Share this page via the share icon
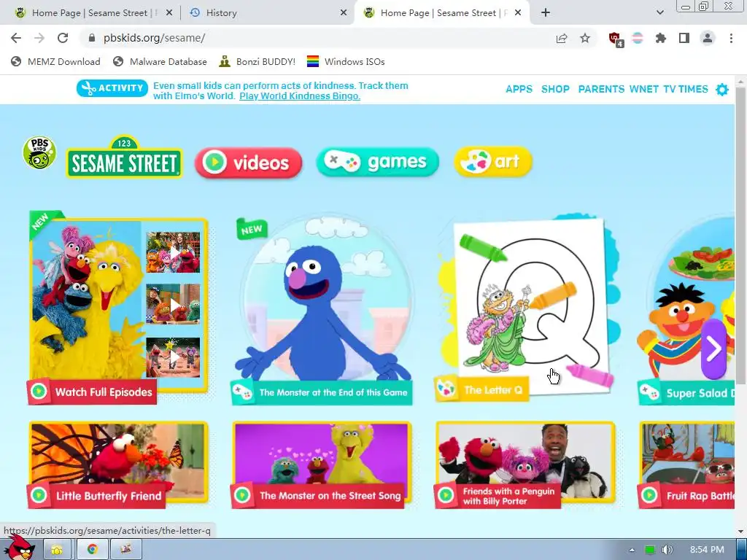The width and height of the screenshot is (747, 560). tap(562, 39)
